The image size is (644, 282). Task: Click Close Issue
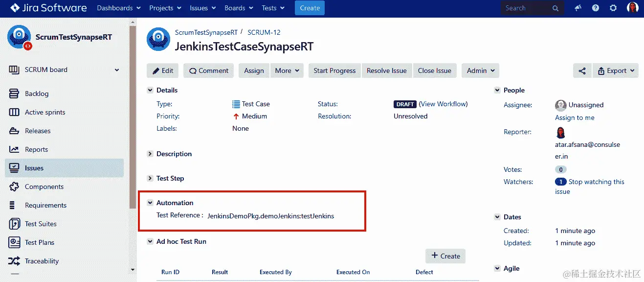tap(434, 70)
